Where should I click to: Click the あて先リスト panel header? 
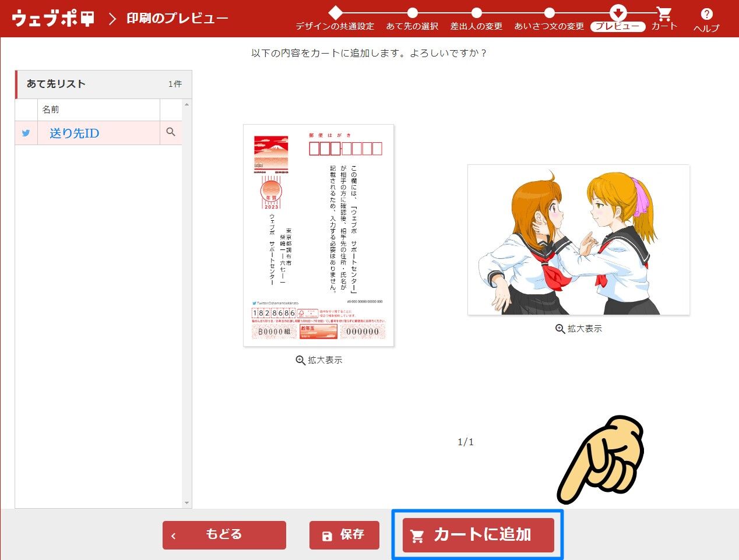tap(104, 84)
